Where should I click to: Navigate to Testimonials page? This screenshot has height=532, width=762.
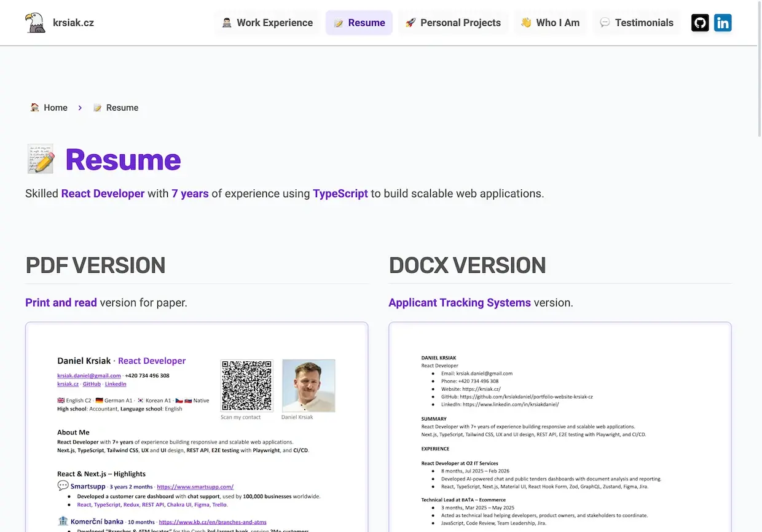[x=637, y=23]
